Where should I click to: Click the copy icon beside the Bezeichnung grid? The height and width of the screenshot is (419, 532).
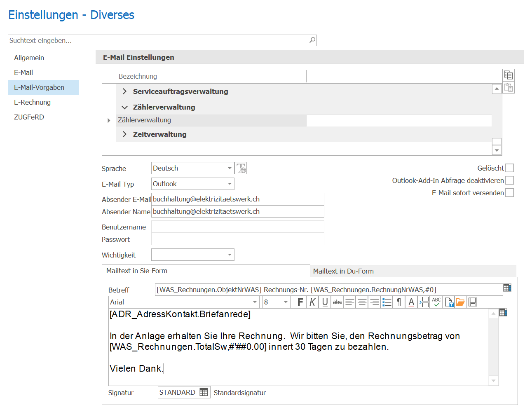[x=509, y=75]
